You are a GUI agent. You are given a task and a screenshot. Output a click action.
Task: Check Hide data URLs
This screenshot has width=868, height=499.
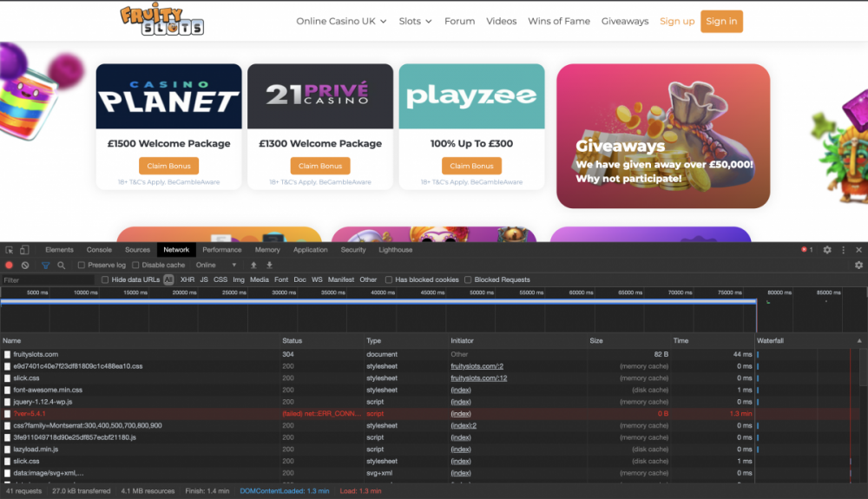[x=105, y=280]
